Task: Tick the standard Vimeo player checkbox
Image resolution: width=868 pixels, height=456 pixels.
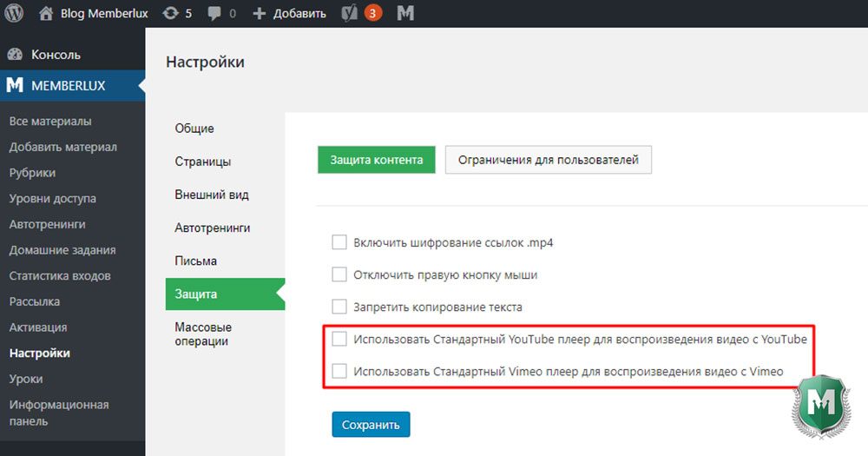Action: [x=339, y=371]
